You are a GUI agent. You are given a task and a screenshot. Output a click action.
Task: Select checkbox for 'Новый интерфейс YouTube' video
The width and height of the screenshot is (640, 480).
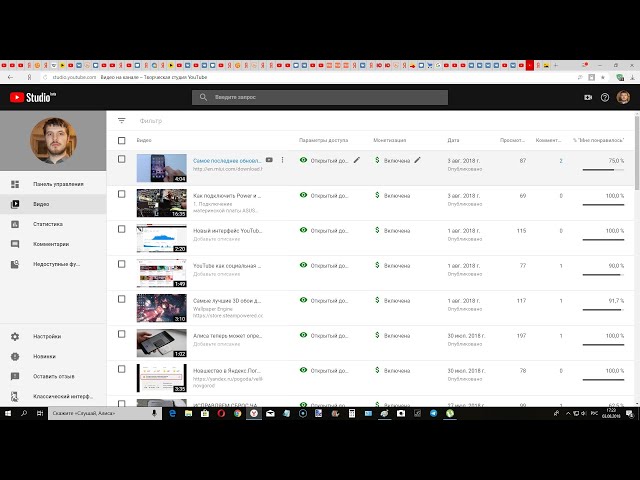pyautogui.click(x=122, y=230)
